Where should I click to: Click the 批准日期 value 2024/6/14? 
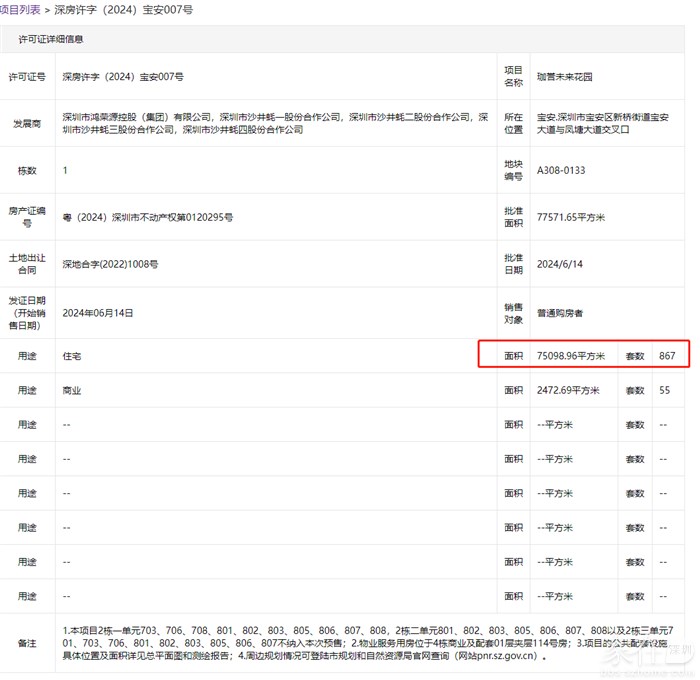(x=559, y=264)
